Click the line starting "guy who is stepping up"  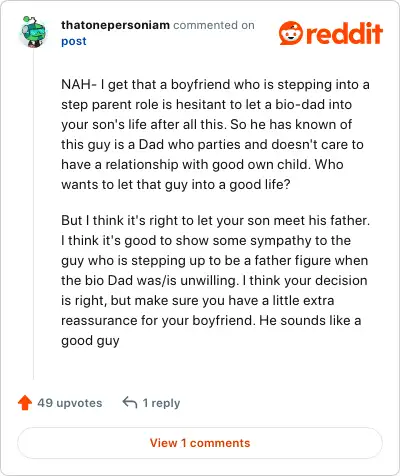point(215,261)
